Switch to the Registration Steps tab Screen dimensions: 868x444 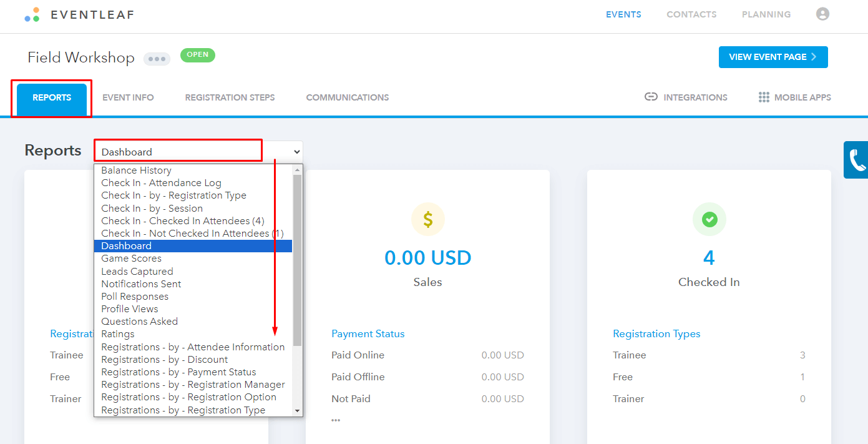(x=230, y=97)
